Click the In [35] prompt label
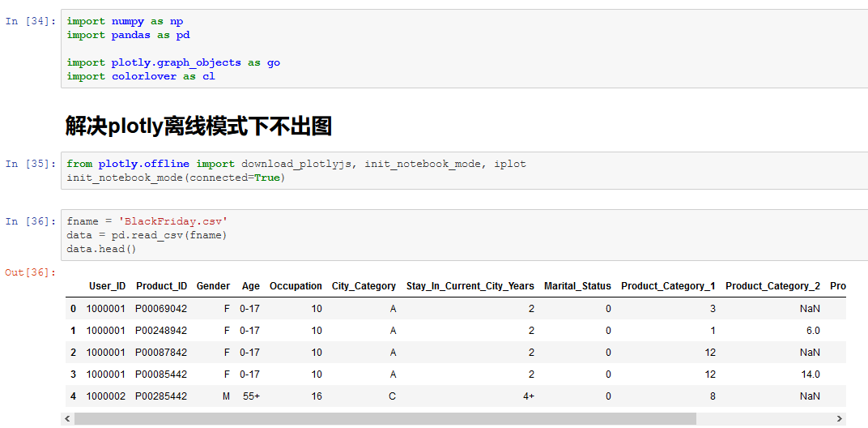Screen dimensions: 868x428 31,164
